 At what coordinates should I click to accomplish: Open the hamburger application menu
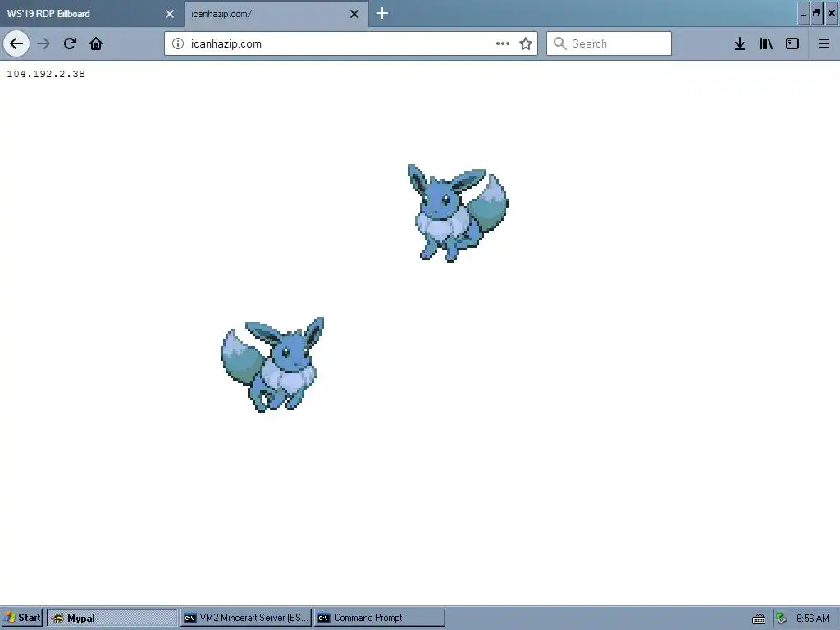(x=824, y=43)
